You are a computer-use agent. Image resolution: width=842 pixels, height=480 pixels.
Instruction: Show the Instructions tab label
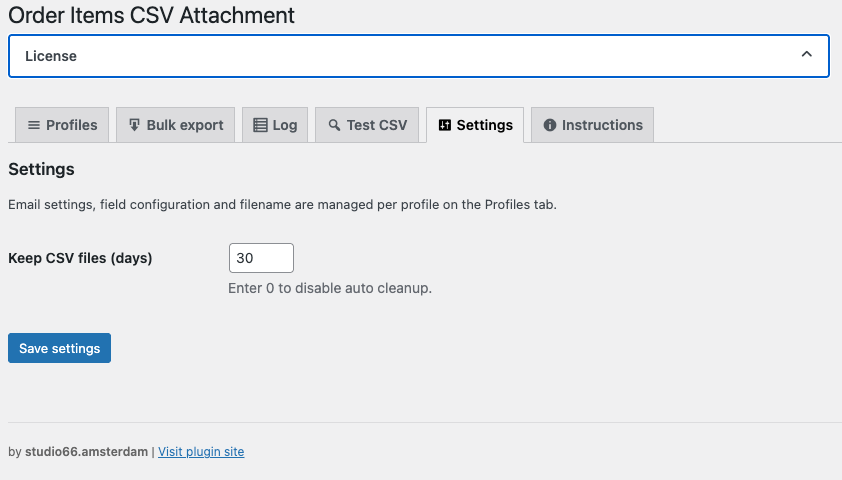pyautogui.click(x=602, y=125)
